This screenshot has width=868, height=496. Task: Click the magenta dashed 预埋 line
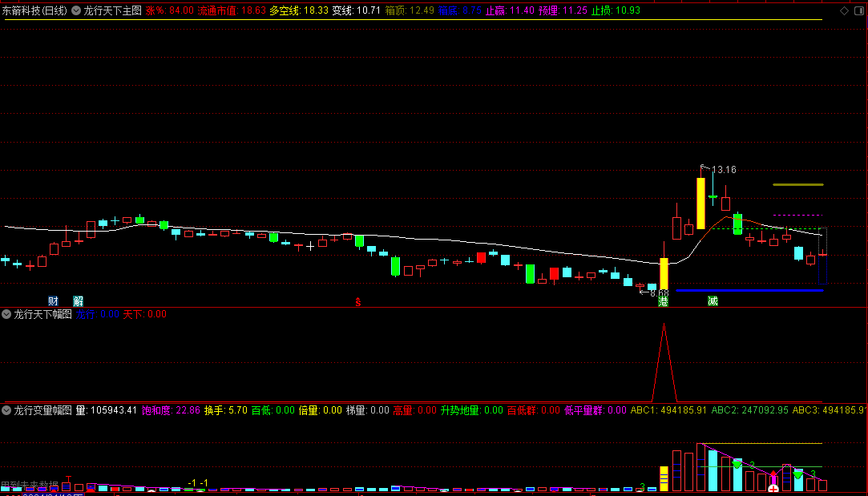(x=798, y=215)
